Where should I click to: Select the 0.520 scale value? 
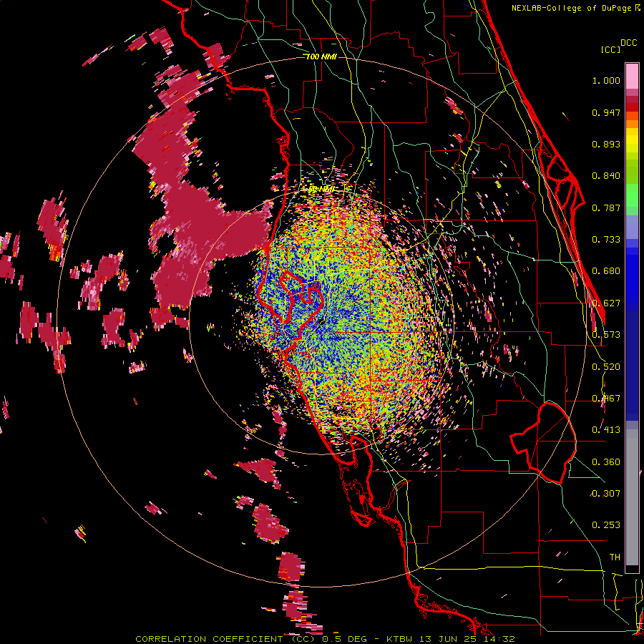tap(606, 367)
